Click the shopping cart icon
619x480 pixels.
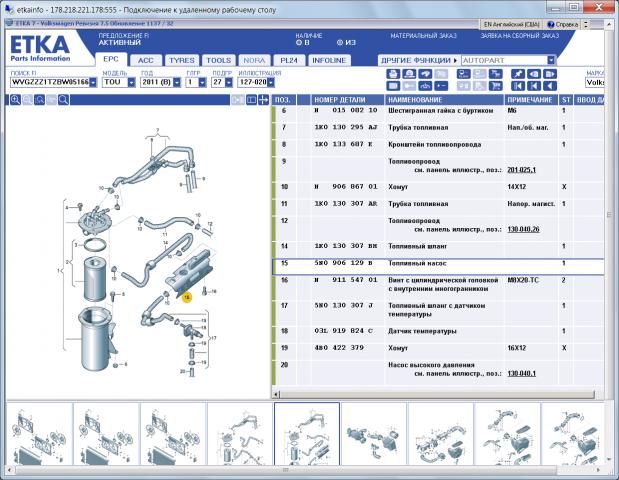click(x=495, y=86)
